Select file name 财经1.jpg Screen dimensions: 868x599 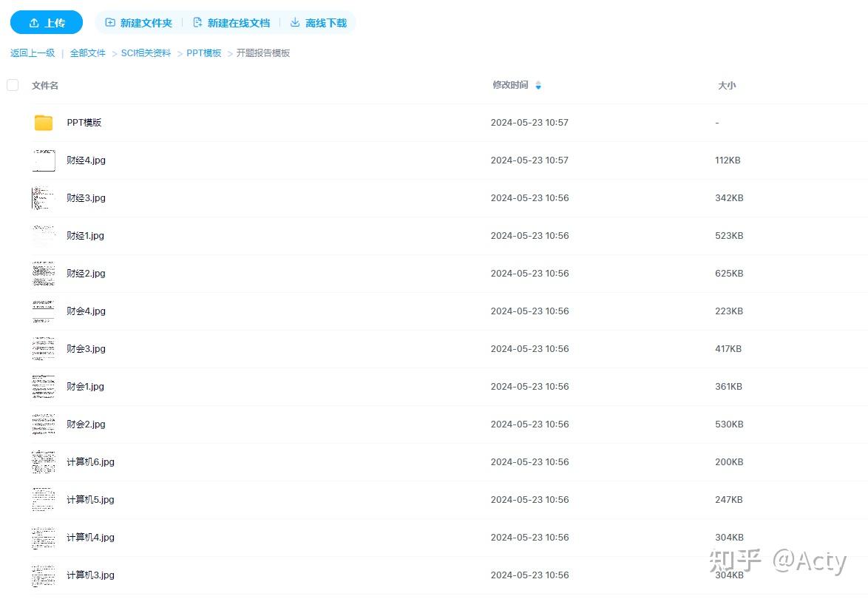pos(85,235)
